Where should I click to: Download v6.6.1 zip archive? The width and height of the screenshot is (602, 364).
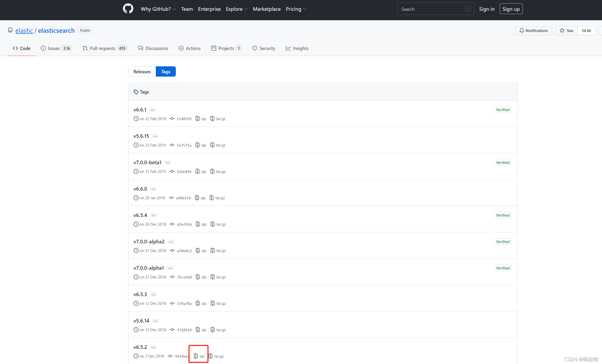click(201, 119)
